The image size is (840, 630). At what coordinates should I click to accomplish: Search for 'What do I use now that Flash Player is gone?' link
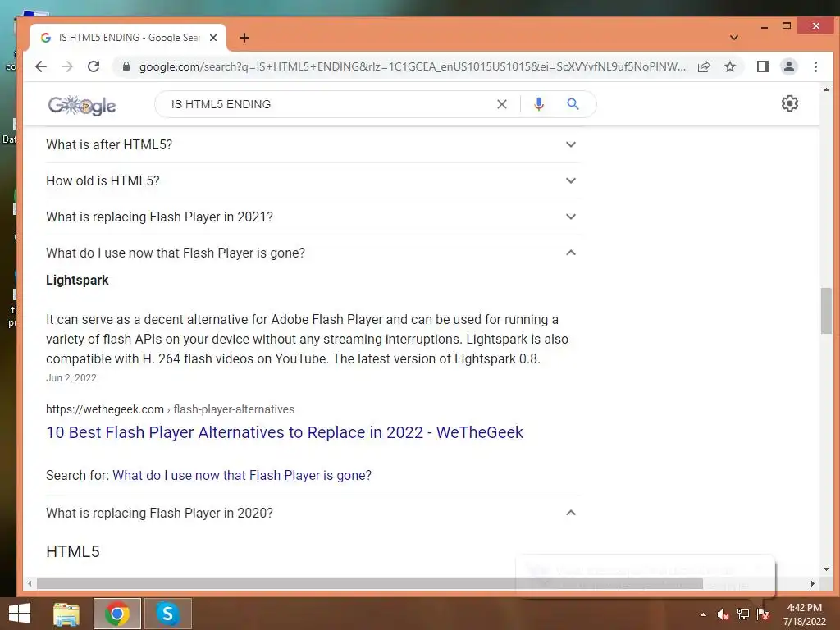tap(242, 475)
